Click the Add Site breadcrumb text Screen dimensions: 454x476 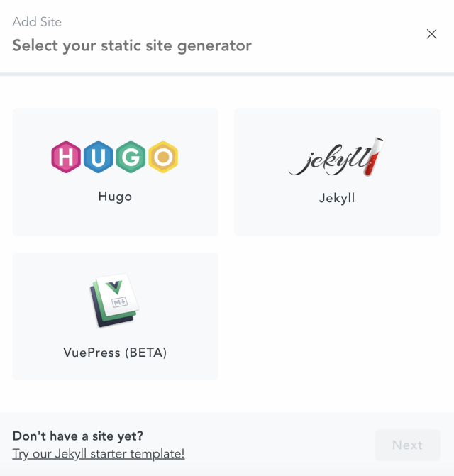37,22
